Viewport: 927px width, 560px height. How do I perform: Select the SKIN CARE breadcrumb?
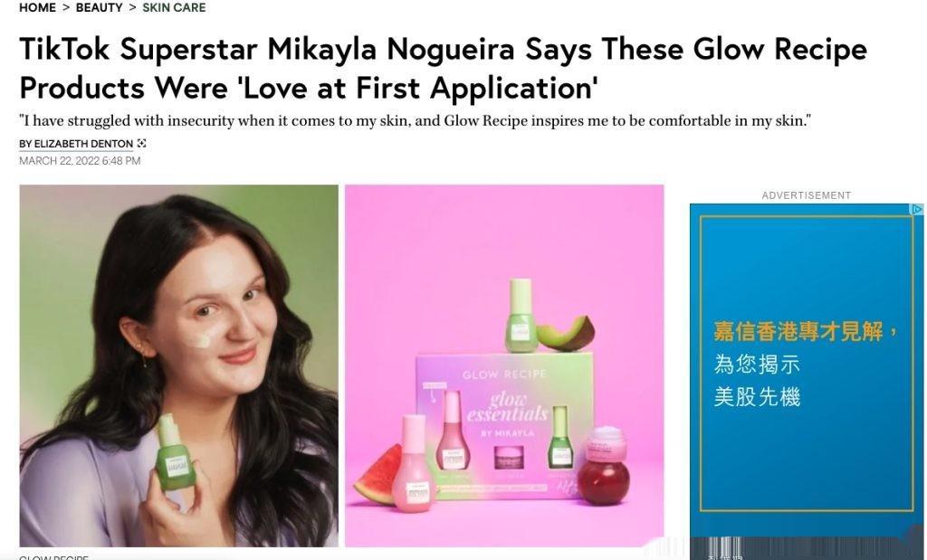click(174, 7)
